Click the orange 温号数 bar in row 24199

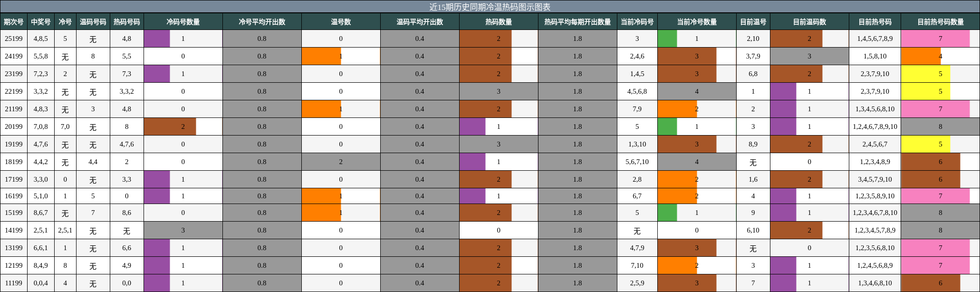click(x=321, y=56)
